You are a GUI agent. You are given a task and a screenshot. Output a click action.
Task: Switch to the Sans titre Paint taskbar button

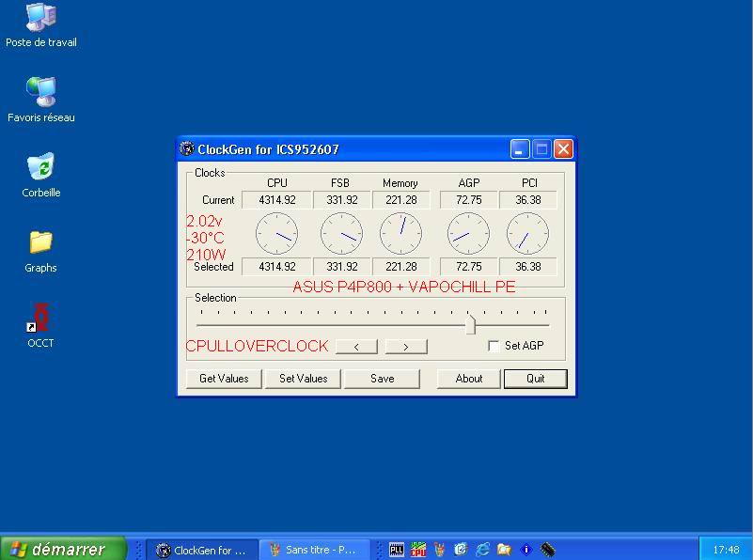point(315,550)
